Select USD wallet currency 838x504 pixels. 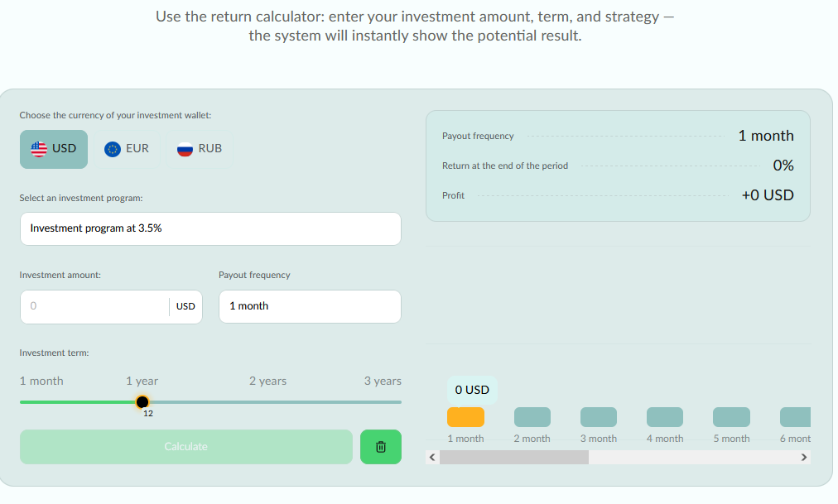[x=54, y=149]
